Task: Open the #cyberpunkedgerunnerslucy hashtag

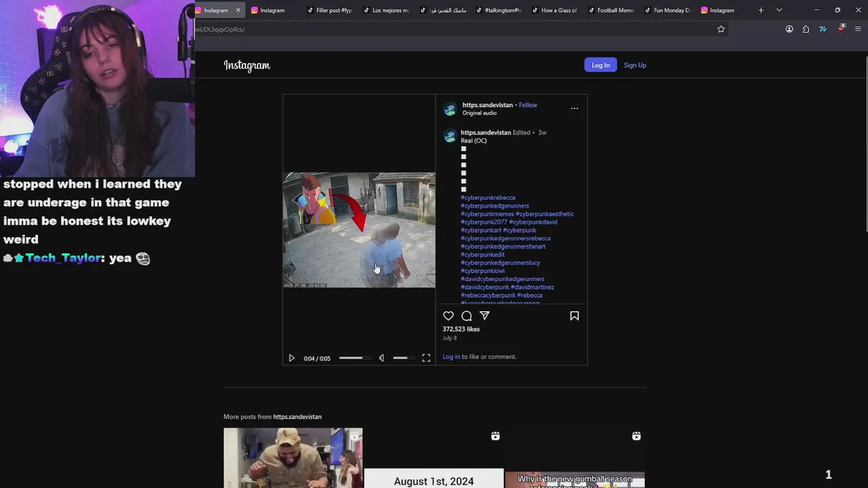Action: coord(500,263)
